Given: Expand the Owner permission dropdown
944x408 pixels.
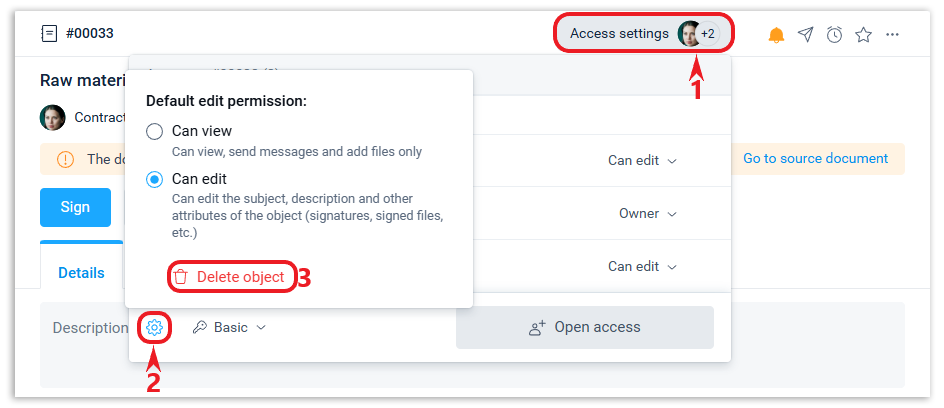Looking at the screenshot, I should point(648,213).
